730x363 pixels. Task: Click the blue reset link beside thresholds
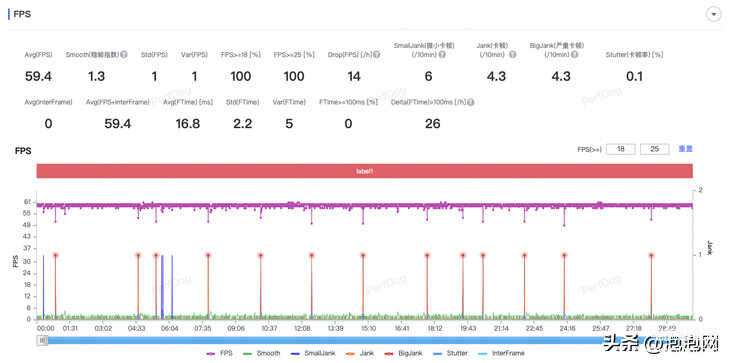(x=685, y=149)
